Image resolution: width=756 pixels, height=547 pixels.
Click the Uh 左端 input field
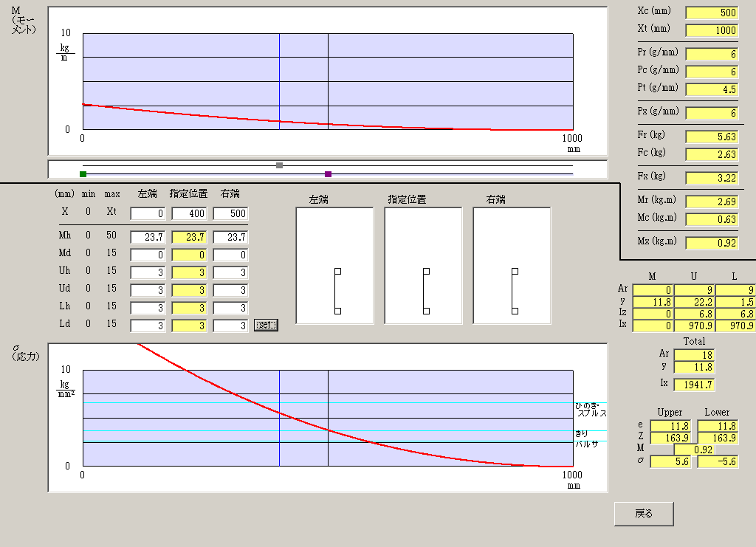coord(148,272)
